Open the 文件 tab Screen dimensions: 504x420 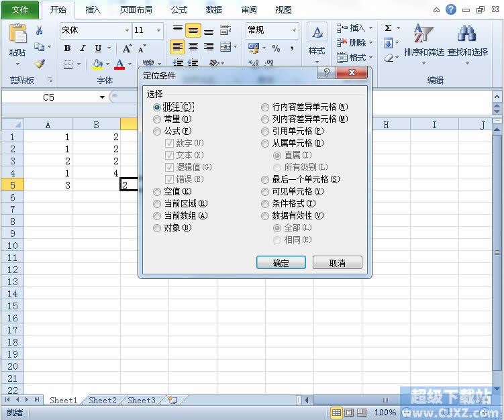[x=20, y=10]
